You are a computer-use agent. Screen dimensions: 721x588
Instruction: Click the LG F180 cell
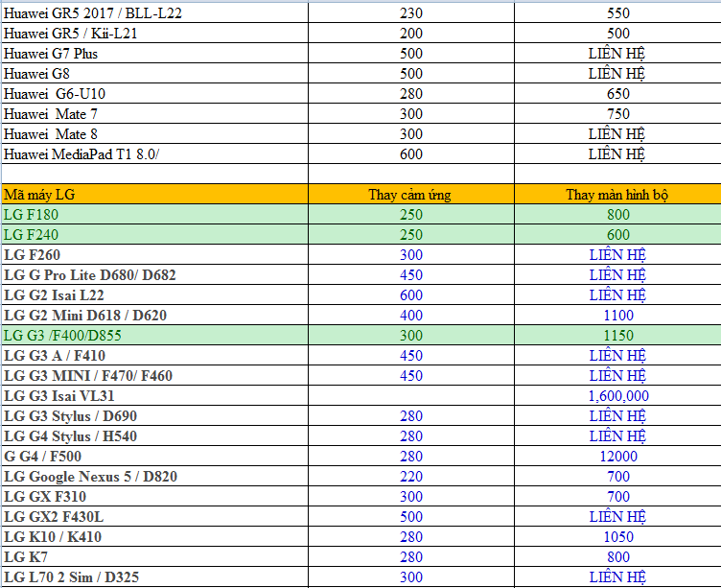(x=155, y=215)
